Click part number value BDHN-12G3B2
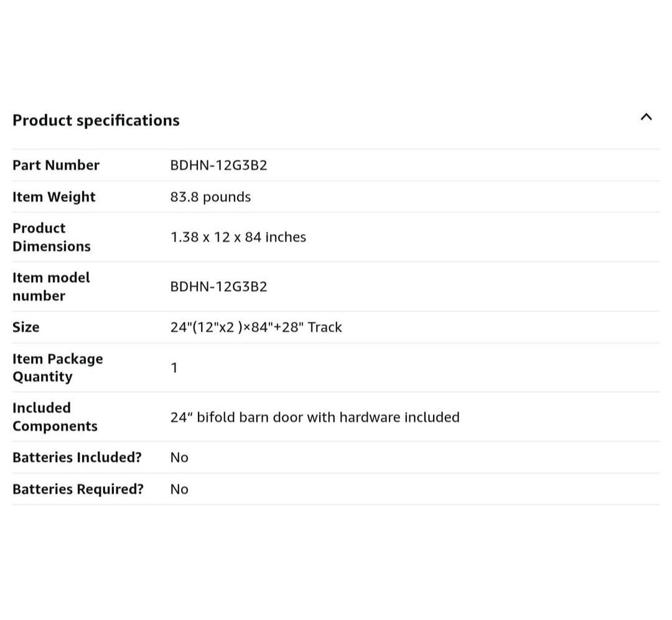 (218, 165)
